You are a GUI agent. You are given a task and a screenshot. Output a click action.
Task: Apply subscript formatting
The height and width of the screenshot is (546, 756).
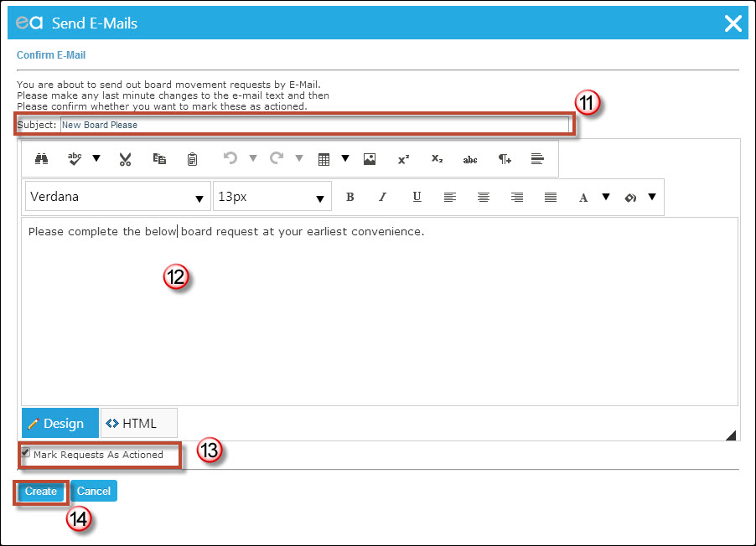[438, 158]
